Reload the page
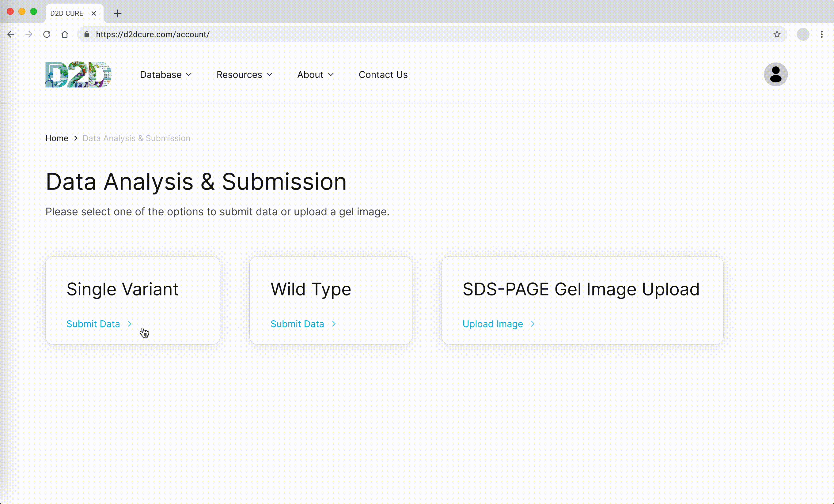The width and height of the screenshot is (834, 504). (x=47, y=35)
